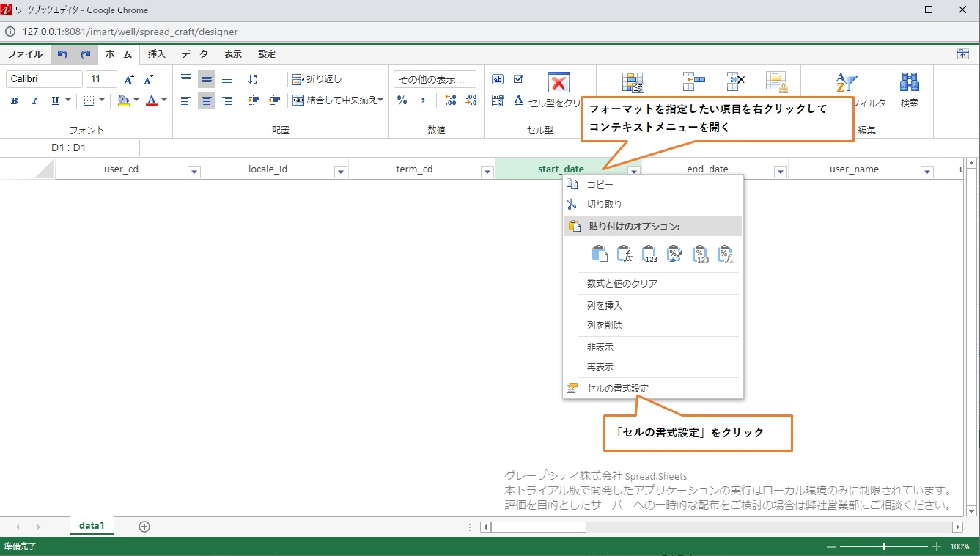The height and width of the screenshot is (556, 980).
Task: Click the bold B icon
Action: [x=14, y=101]
